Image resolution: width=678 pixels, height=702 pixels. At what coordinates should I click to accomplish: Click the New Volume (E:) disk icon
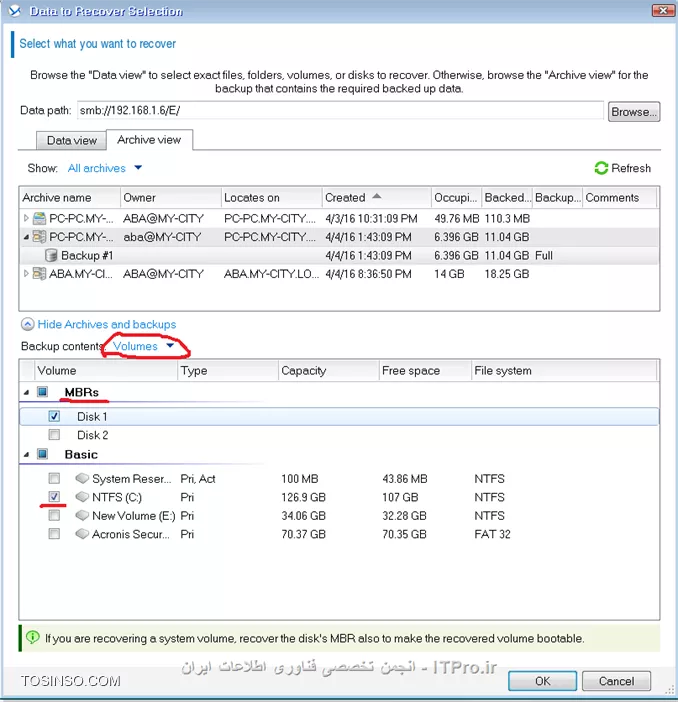click(82, 515)
